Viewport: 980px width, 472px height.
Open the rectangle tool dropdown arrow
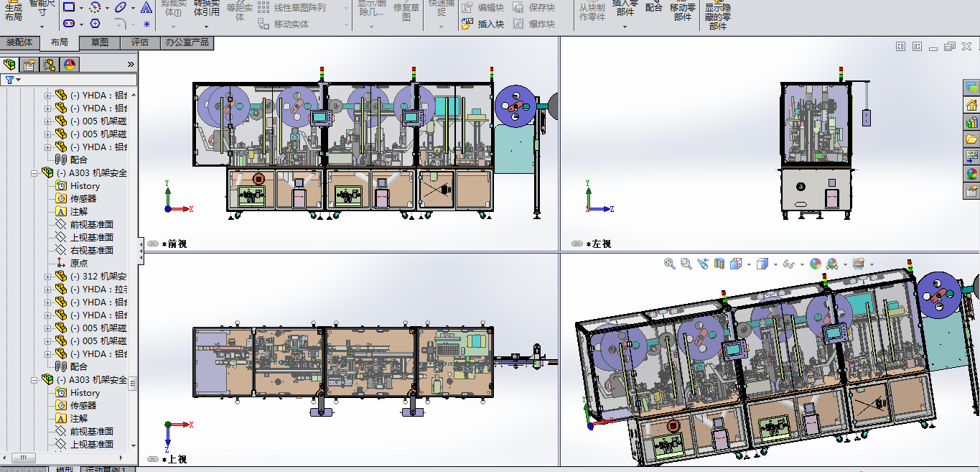[x=80, y=8]
